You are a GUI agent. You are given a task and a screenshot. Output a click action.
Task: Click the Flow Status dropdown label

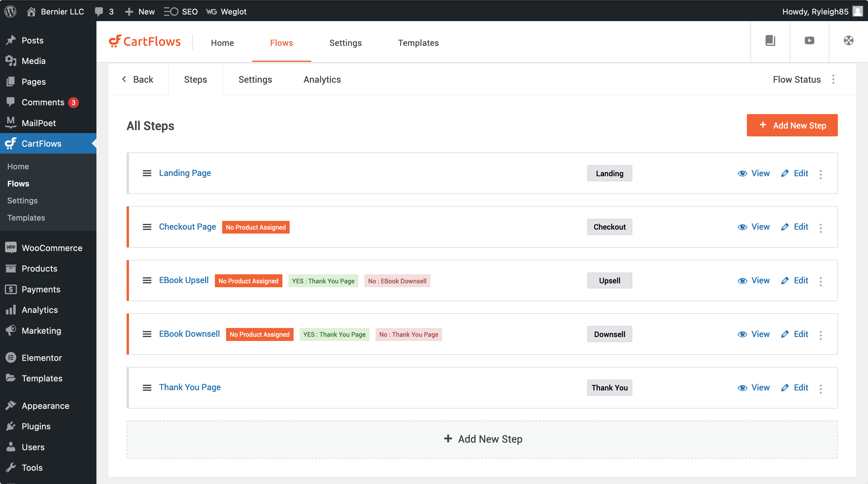tap(796, 79)
